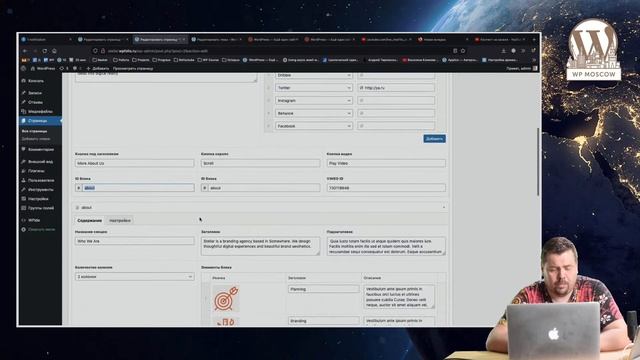
Task: Switch to the Настройки tab in about section
Action: [120, 220]
